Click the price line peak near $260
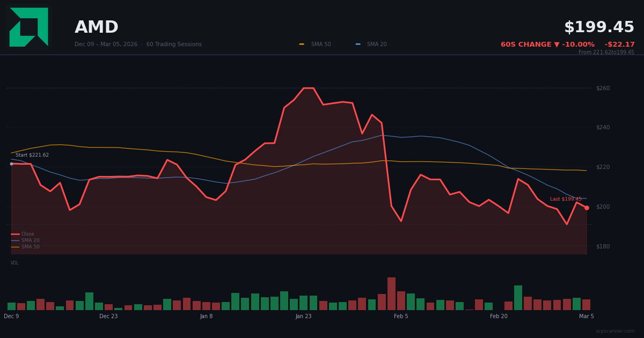The width and height of the screenshot is (644, 338). click(309, 88)
